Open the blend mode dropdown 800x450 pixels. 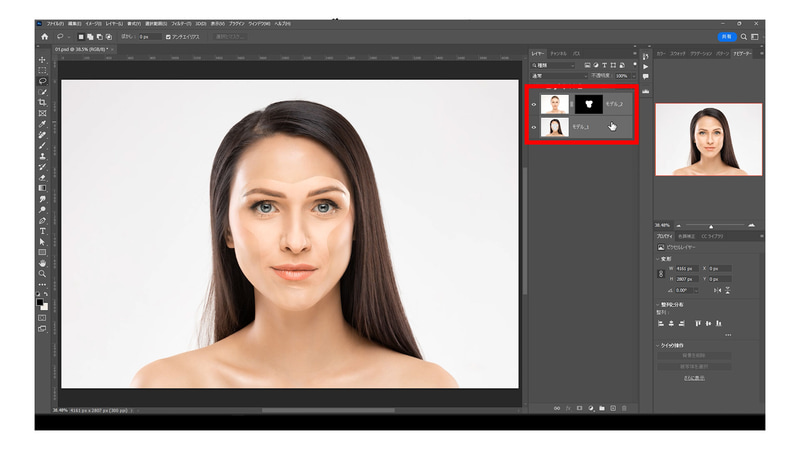(x=559, y=76)
